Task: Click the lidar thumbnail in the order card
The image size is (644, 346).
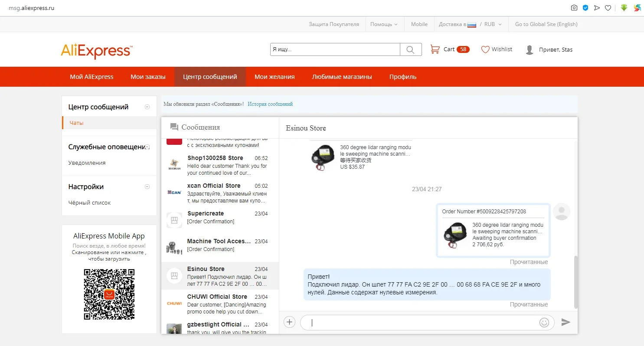Action: point(455,235)
